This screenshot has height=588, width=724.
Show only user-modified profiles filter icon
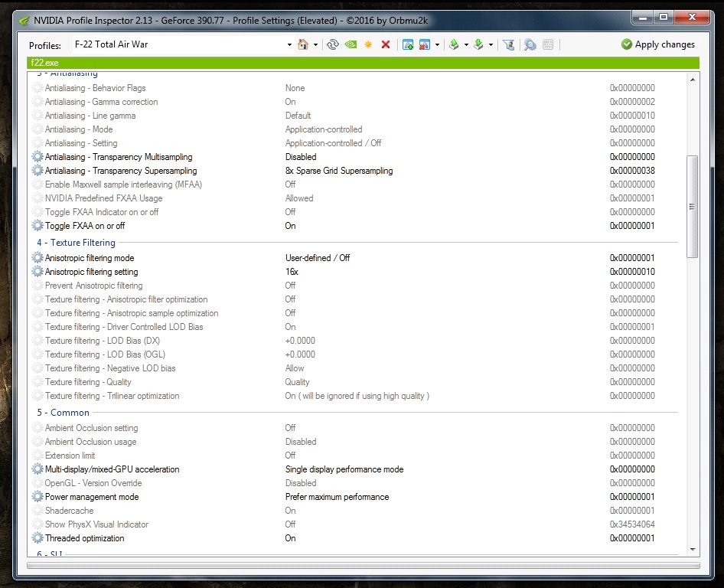pos(508,44)
